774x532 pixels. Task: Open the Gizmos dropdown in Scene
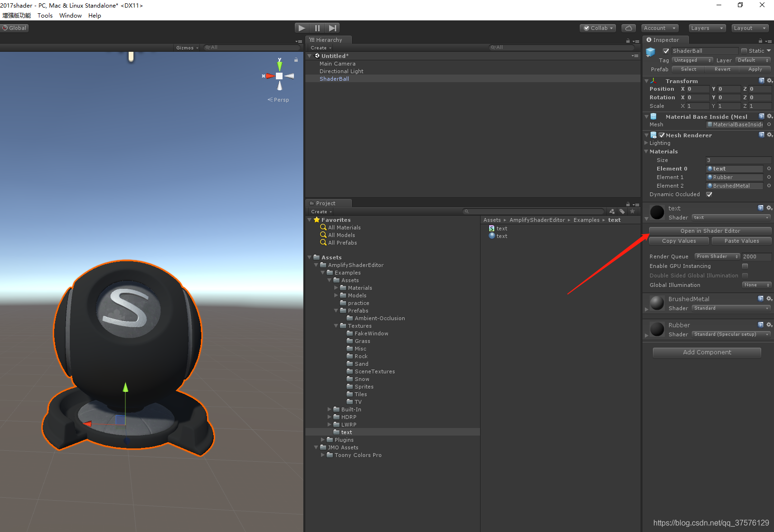pos(187,47)
